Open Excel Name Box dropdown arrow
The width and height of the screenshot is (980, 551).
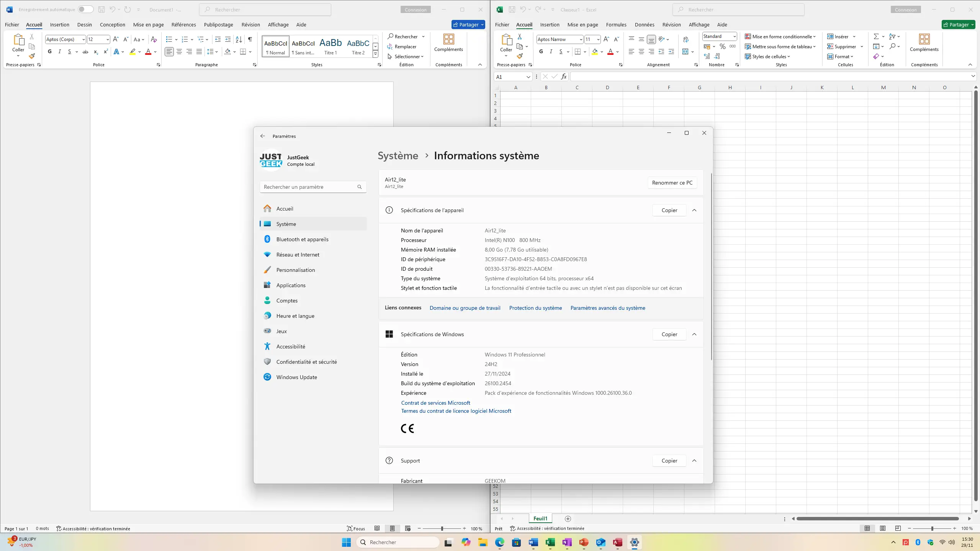(x=528, y=77)
